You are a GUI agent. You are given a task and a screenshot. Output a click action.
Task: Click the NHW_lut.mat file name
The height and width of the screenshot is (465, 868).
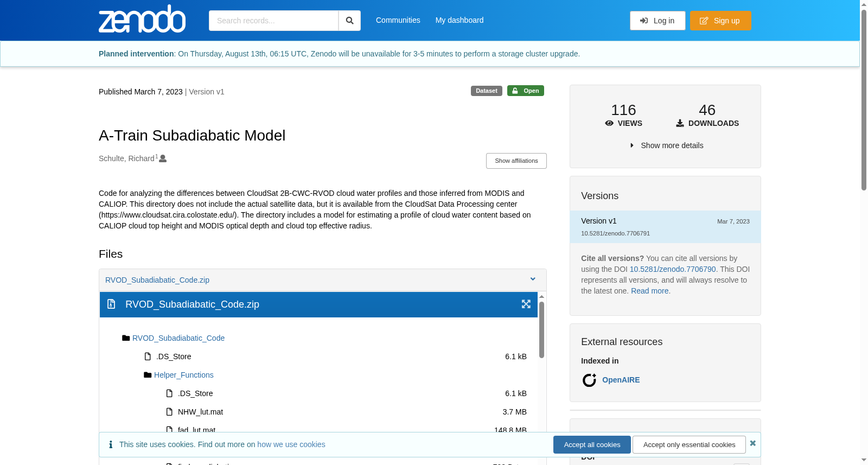200,412
